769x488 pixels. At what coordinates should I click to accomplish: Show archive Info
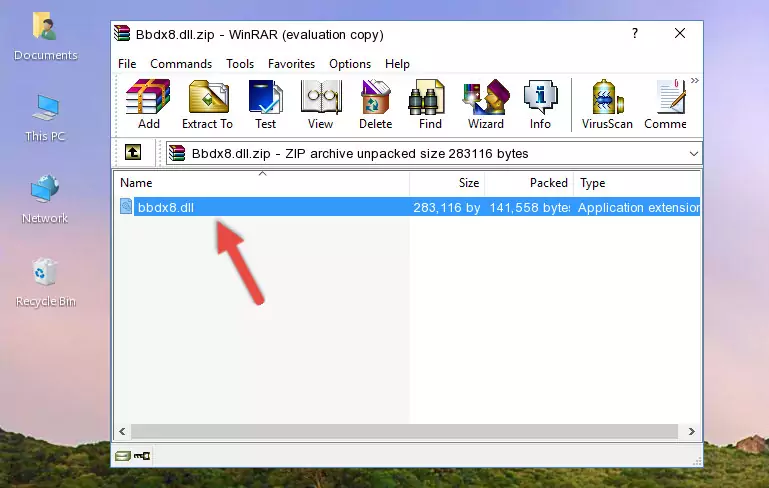coord(540,104)
